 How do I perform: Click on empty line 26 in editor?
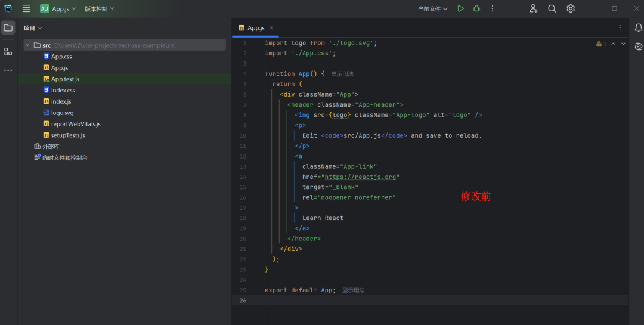(445, 301)
